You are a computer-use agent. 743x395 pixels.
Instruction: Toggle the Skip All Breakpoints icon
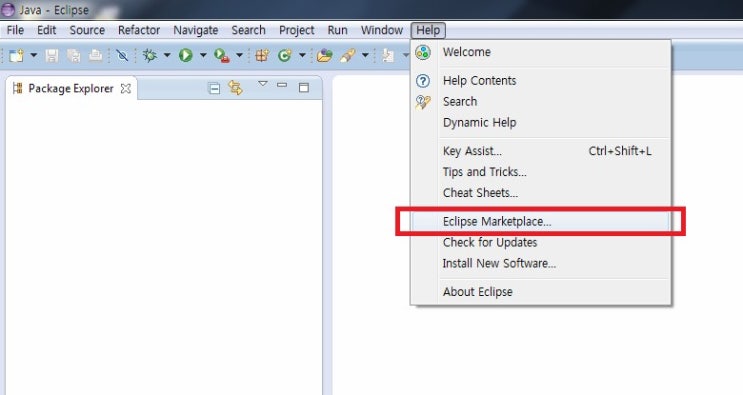coord(122,55)
